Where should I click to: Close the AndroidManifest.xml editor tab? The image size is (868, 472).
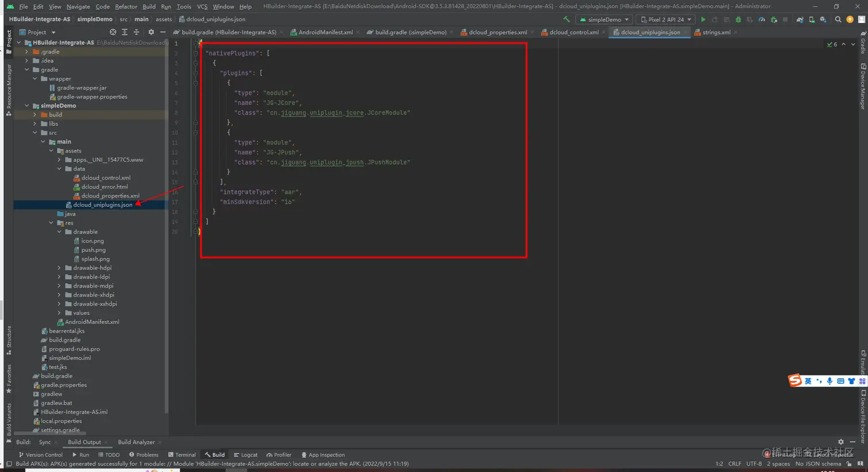click(x=358, y=32)
